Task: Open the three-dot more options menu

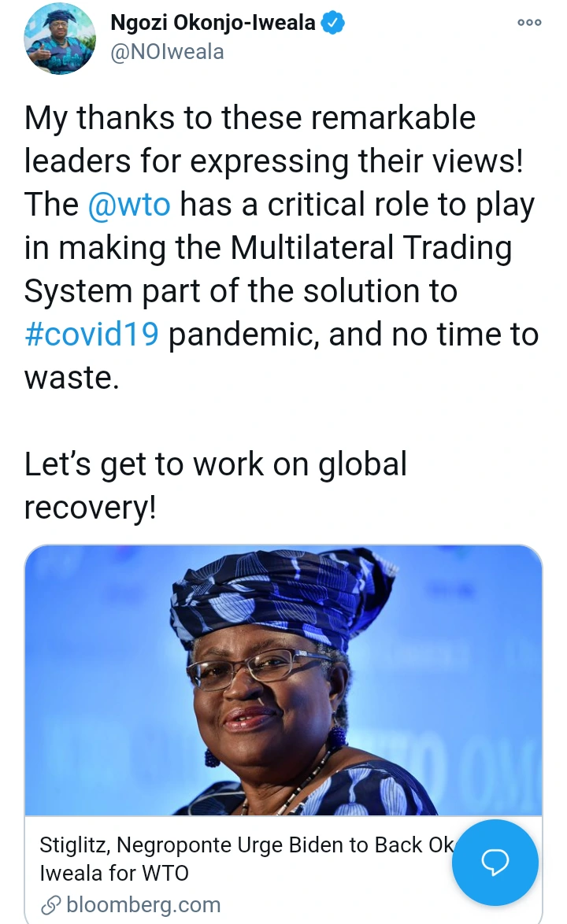Action: [528, 22]
